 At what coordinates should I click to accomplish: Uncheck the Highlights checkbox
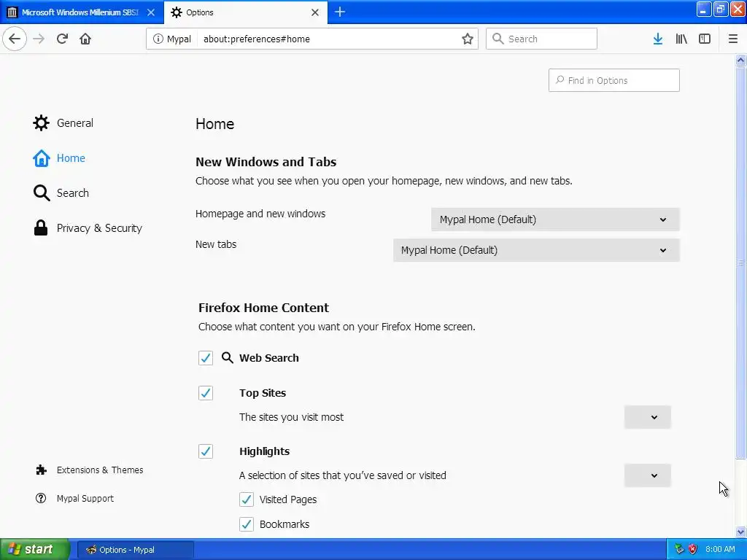click(205, 451)
